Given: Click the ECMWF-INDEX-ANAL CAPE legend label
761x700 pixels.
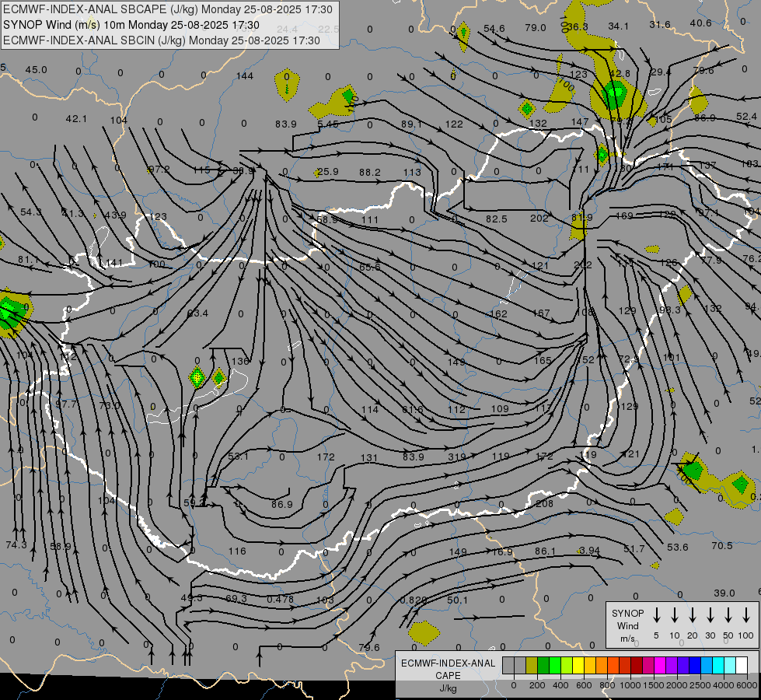Looking at the screenshot, I should pyautogui.click(x=448, y=670).
